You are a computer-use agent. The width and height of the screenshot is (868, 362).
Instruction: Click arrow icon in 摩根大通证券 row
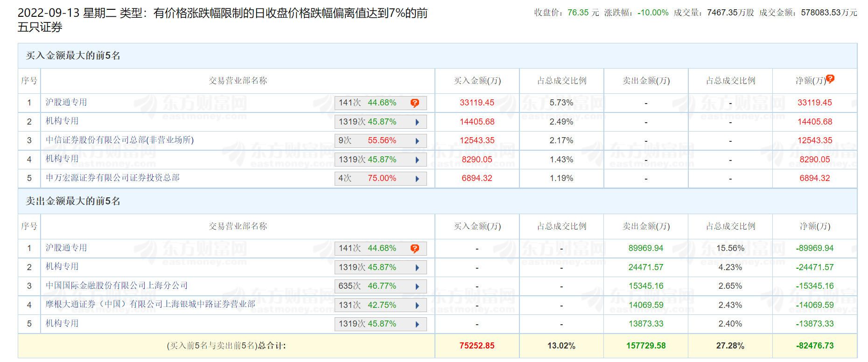(417, 306)
